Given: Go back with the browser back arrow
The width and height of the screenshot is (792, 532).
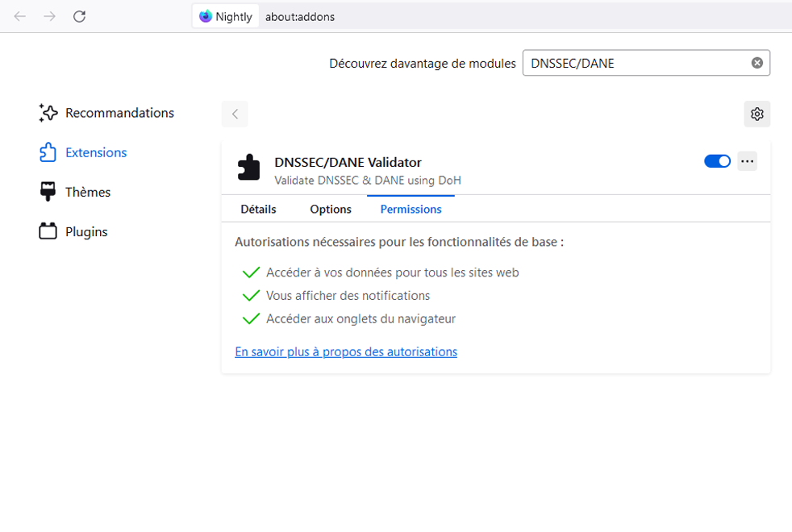Looking at the screenshot, I should [x=19, y=17].
